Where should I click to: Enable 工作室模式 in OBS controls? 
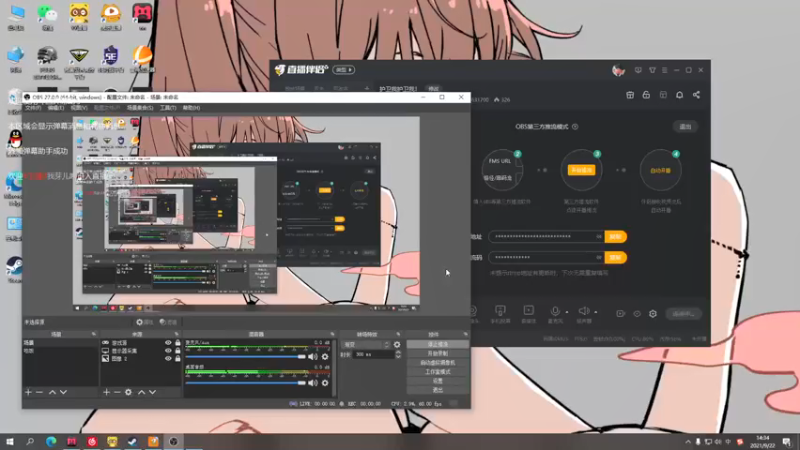(438, 372)
